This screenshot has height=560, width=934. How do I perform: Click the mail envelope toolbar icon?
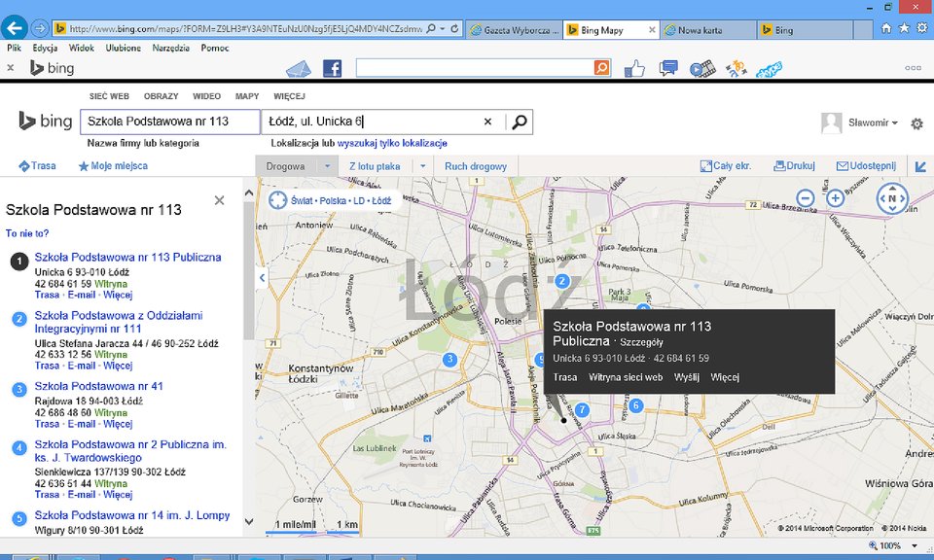click(299, 68)
